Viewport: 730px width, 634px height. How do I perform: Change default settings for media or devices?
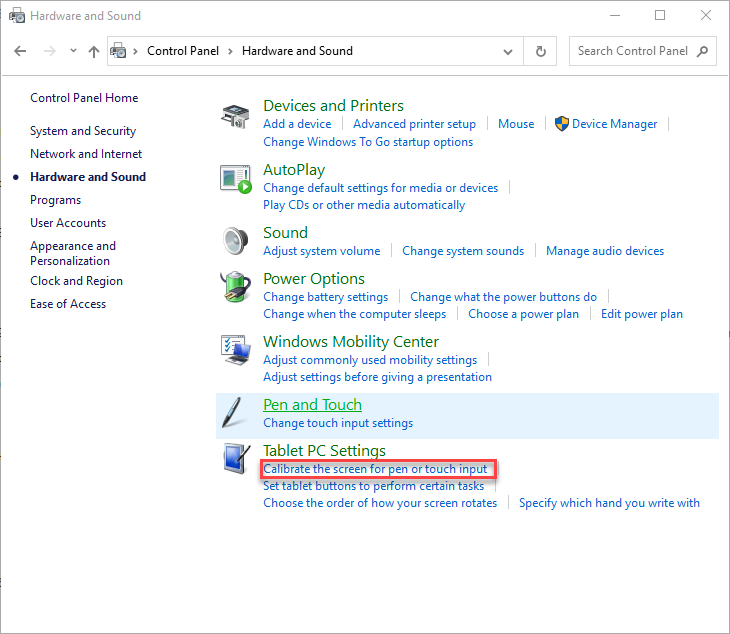coord(380,188)
